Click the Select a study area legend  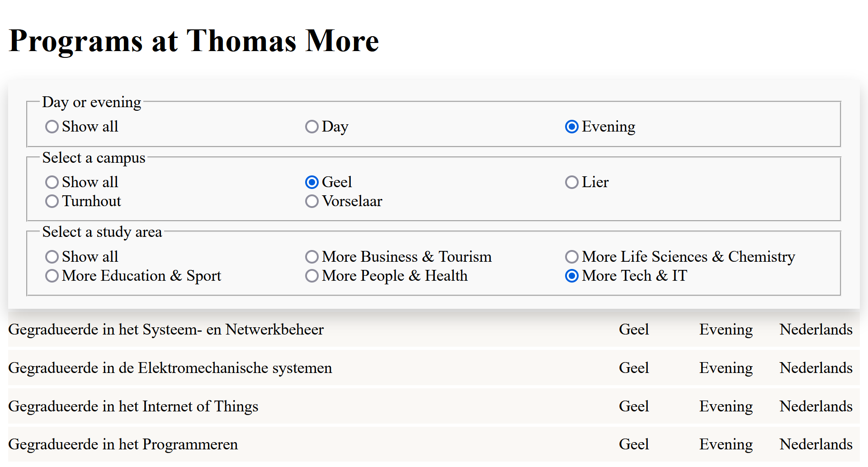(102, 232)
